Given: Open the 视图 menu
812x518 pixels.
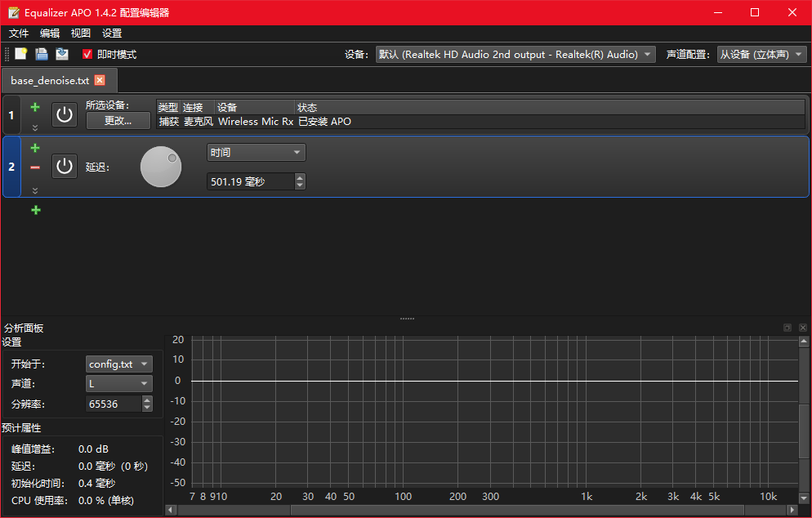Looking at the screenshot, I should coord(81,33).
